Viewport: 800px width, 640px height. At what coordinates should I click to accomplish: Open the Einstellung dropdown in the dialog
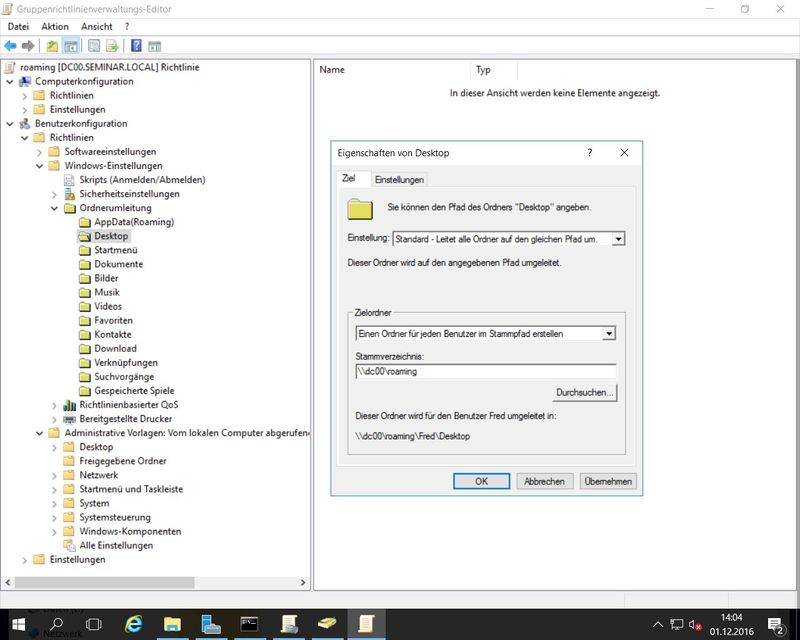pos(619,239)
